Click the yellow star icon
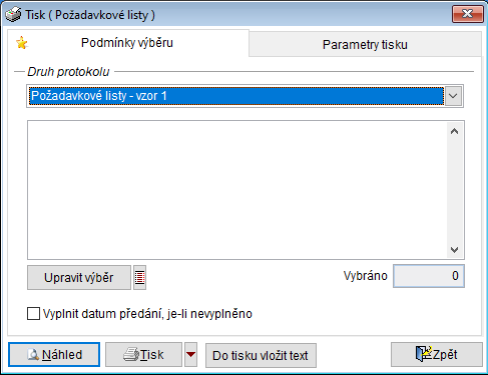Image resolution: width=488 pixels, height=375 pixels. [22, 43]
